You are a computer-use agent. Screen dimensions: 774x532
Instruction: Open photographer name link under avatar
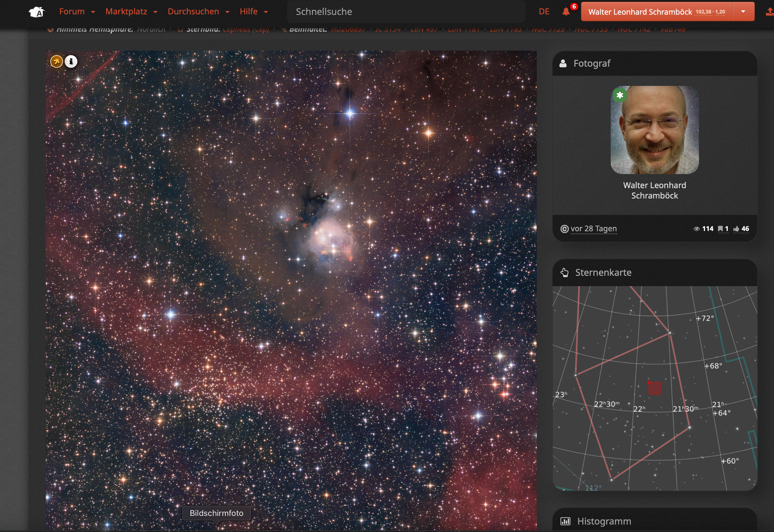tap(654, 190)
